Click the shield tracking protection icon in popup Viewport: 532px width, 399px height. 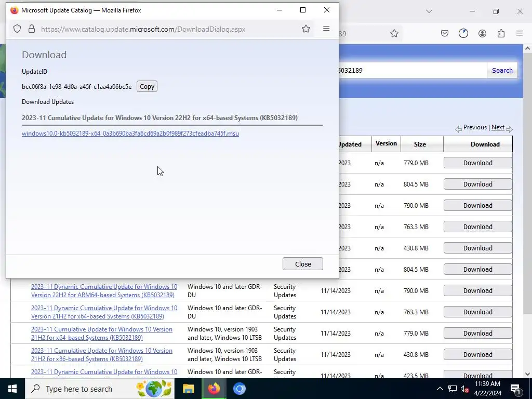click(17, 29)
